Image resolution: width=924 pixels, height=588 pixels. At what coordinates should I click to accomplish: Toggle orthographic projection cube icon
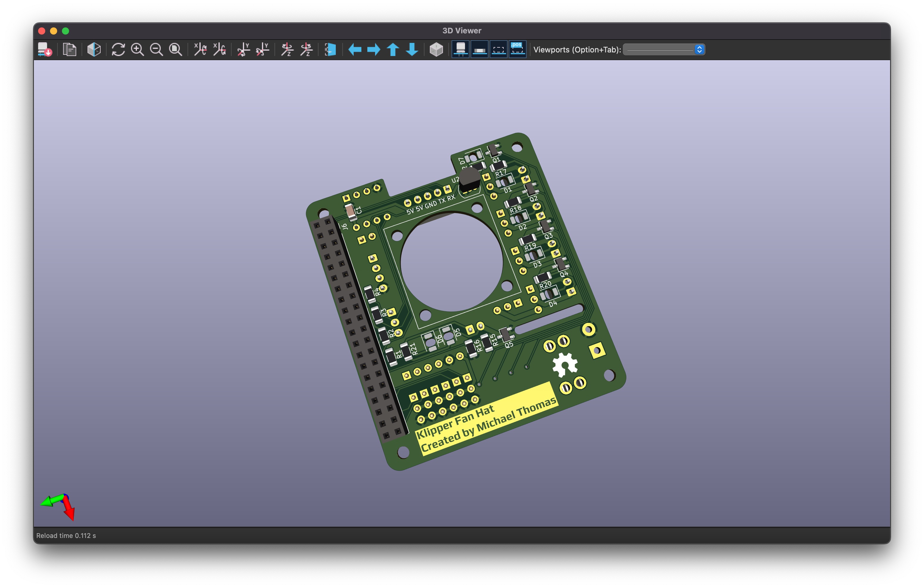pos(436,49)
